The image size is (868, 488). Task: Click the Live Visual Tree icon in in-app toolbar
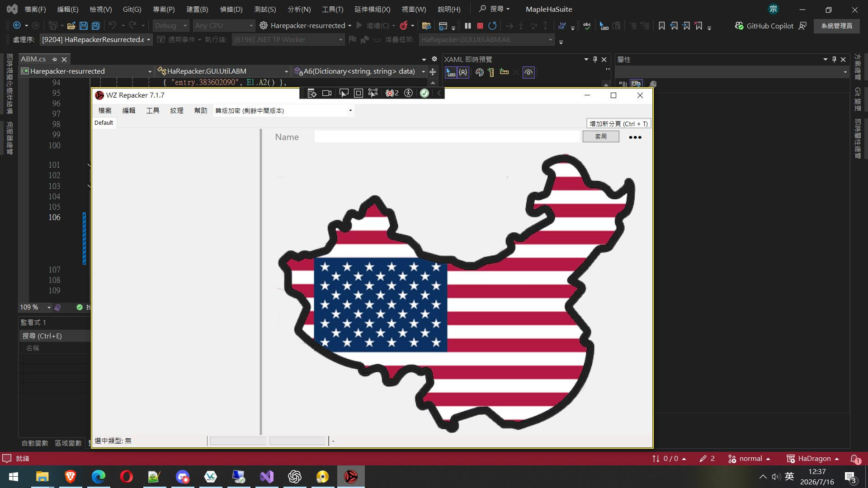click(x=312, y=93)
